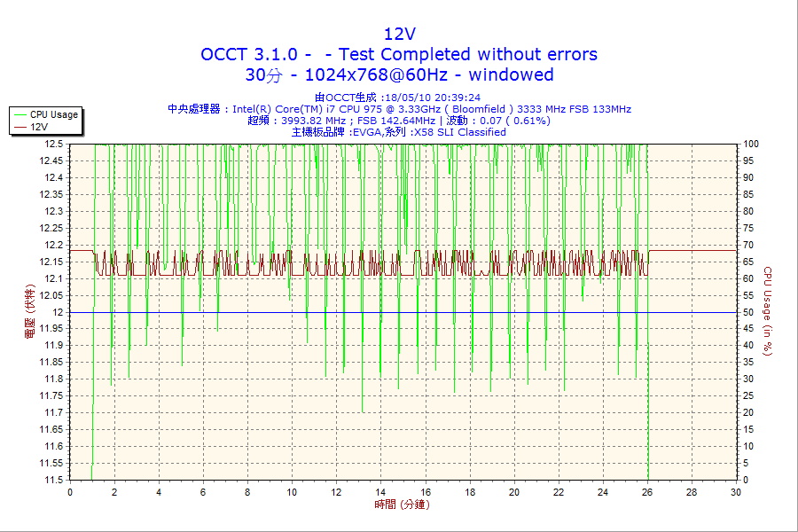Click the dark red 12V legend line sample
The image size is (798, 532).
(20, 127)
